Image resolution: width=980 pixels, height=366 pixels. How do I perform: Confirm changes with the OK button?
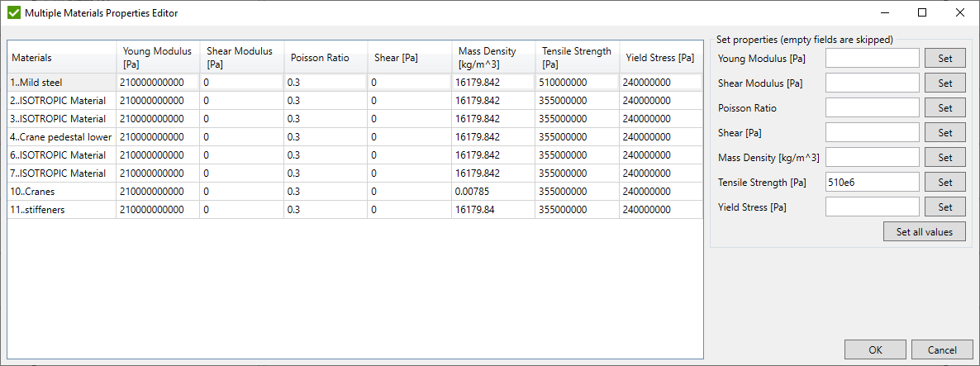[875, 349]
